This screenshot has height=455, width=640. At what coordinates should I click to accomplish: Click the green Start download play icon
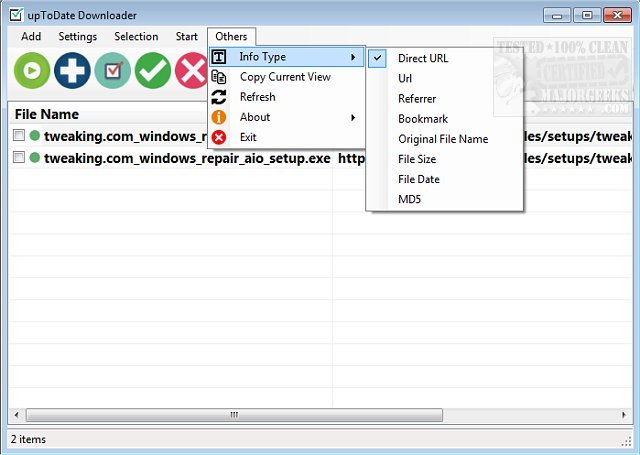tap(32, 71)
